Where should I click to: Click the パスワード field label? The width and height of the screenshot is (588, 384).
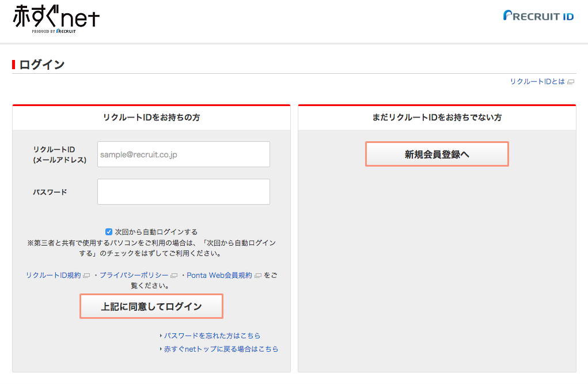click(x=50, y=192)
